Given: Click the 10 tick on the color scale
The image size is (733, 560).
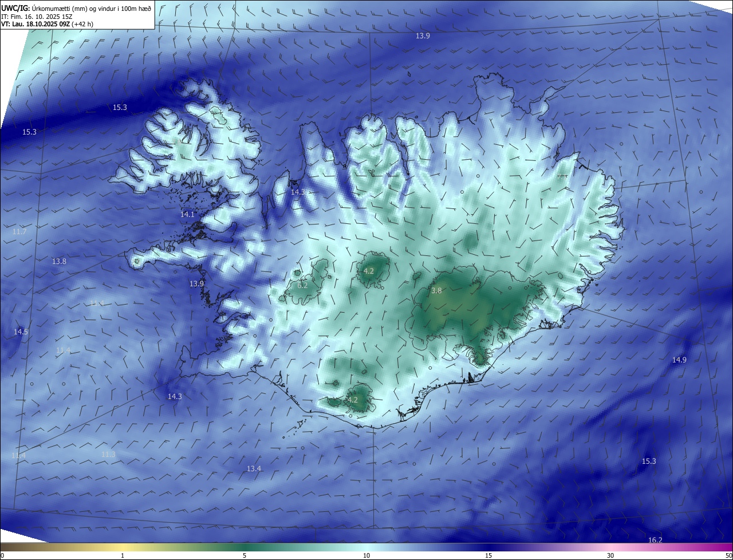Looking at the screenshot, I should pyautogui.click(x=366, y=555).
